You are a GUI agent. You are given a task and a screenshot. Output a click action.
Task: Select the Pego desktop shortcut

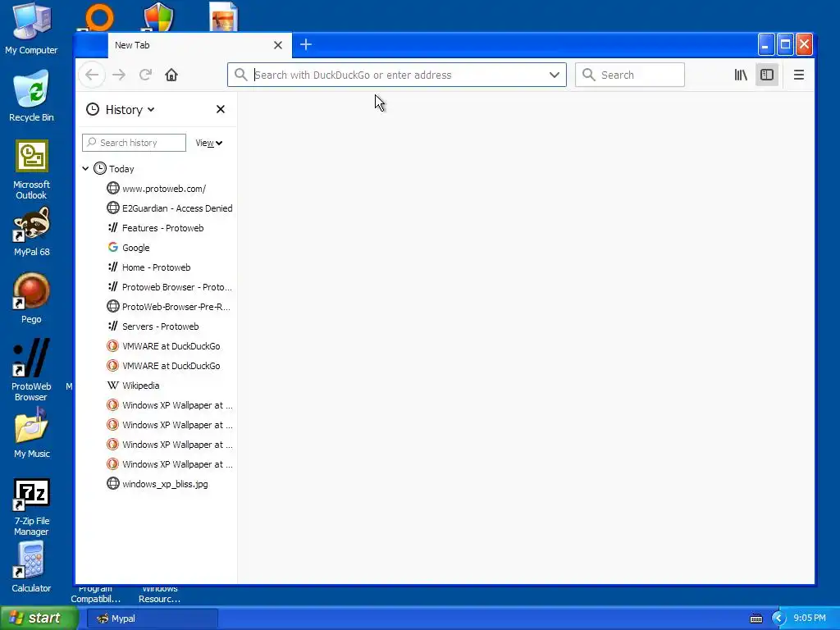pyautogui.click(x=31, y=299)
